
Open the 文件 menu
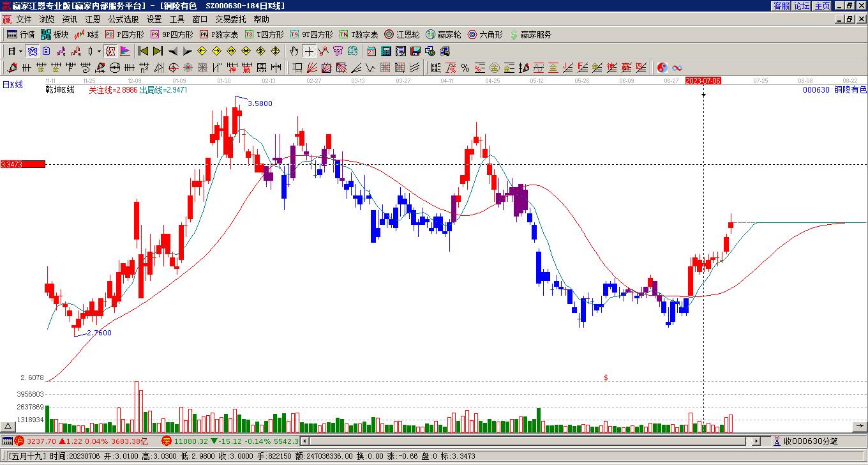pyautogui.click(x=24, y=19)
